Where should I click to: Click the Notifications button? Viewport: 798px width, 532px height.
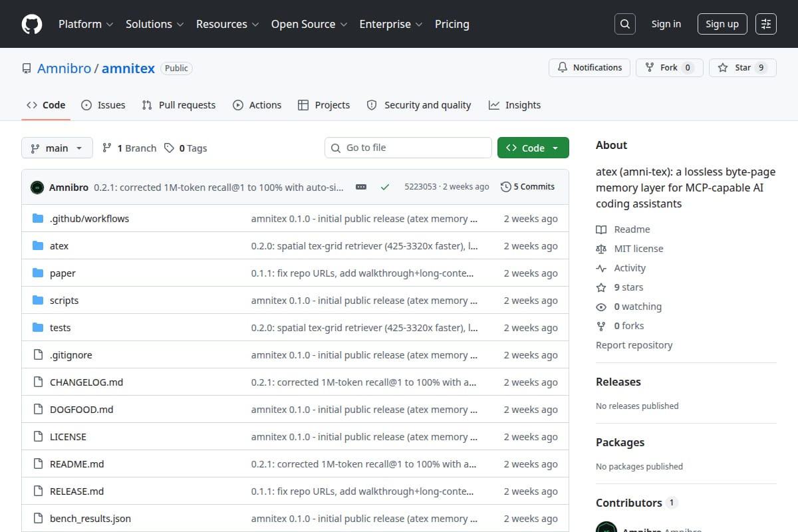point(589,68)
